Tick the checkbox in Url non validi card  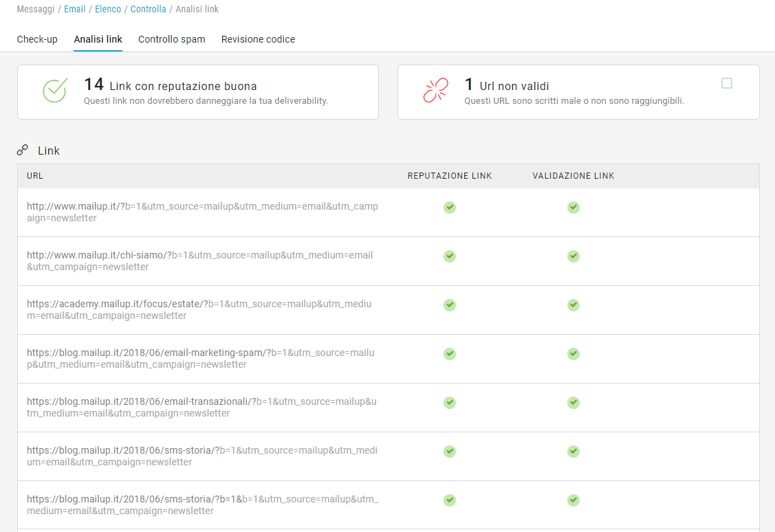point(726,83)
